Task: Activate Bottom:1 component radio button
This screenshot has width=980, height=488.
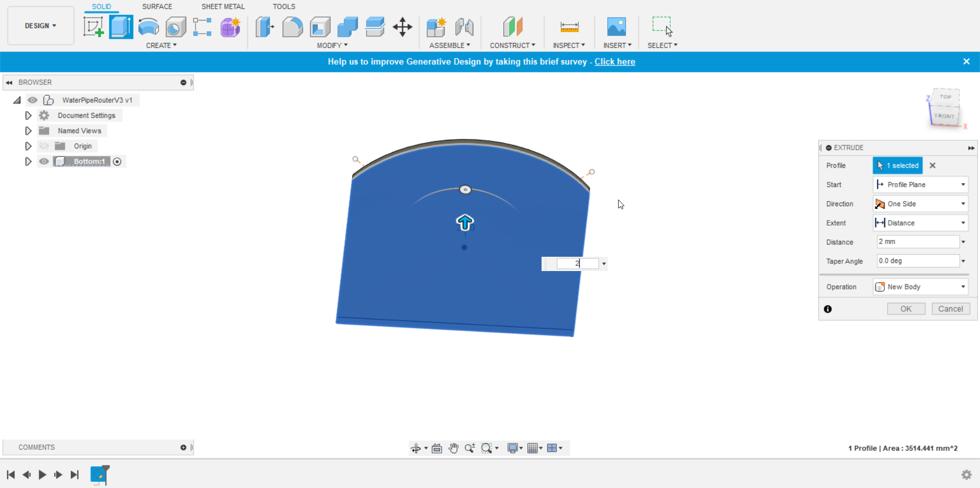Action: pos(117,162)
